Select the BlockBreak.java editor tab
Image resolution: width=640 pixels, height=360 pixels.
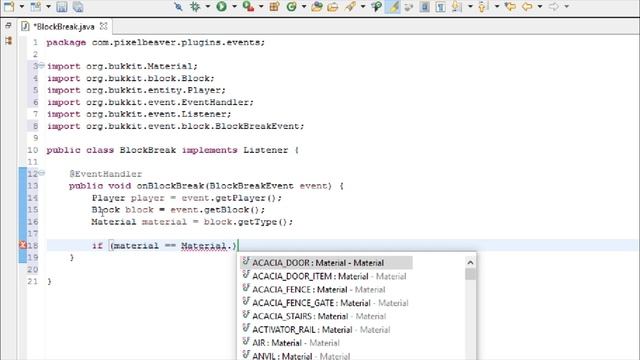(63, 27)
